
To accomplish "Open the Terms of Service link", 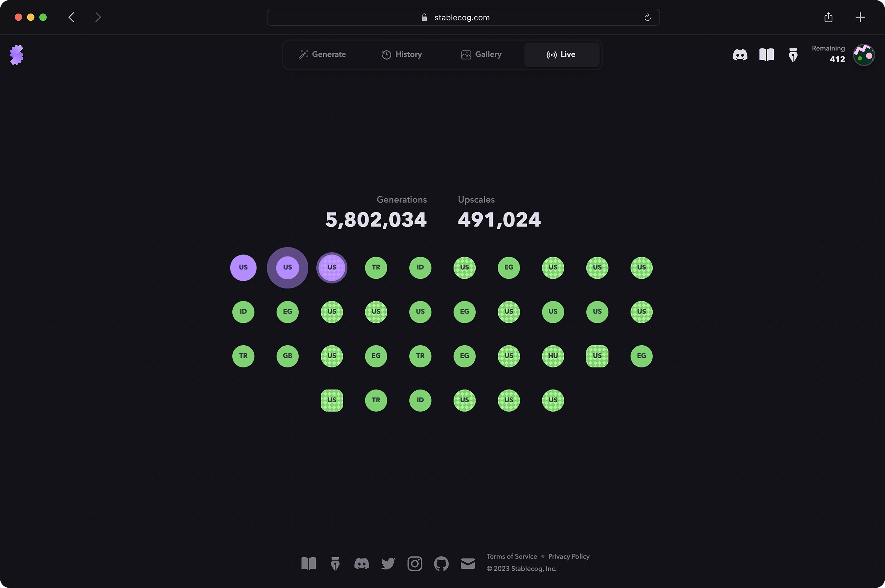I will (512, 556).
